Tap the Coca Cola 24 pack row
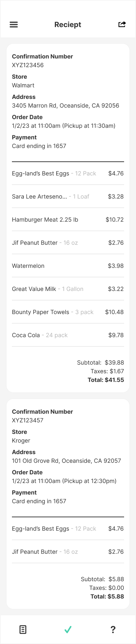The image size is (136, 644). pyautogui.click(x=68, y=335)
